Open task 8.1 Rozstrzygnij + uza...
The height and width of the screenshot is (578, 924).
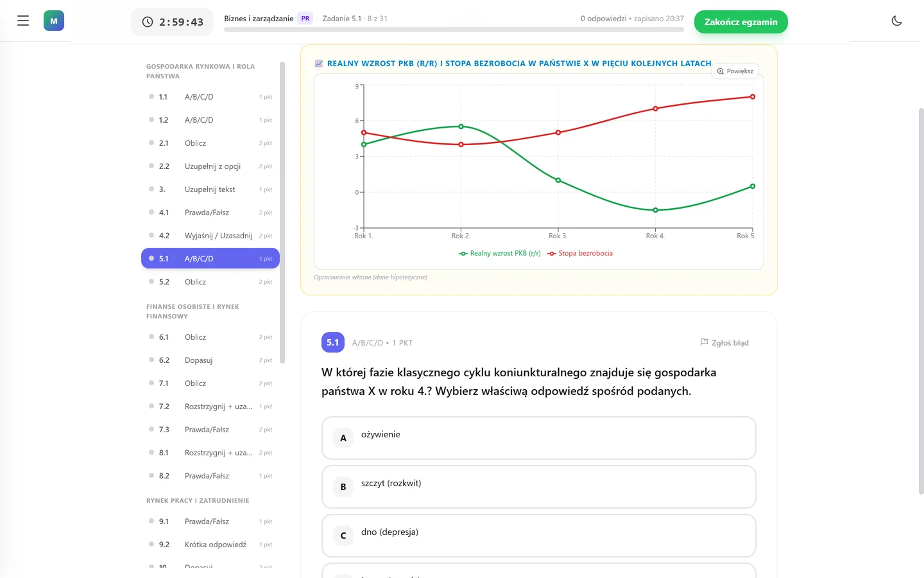point(210,453)
